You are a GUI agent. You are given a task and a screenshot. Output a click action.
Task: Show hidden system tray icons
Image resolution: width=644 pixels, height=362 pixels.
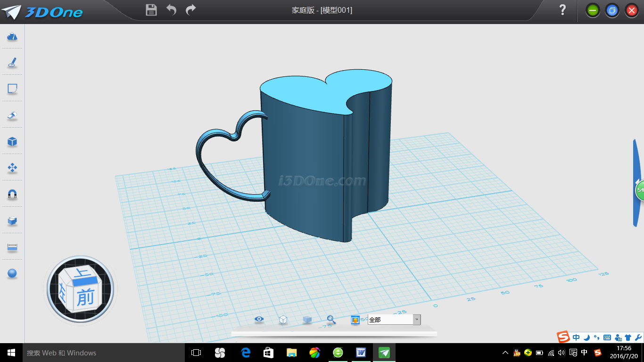coord(505,353)
